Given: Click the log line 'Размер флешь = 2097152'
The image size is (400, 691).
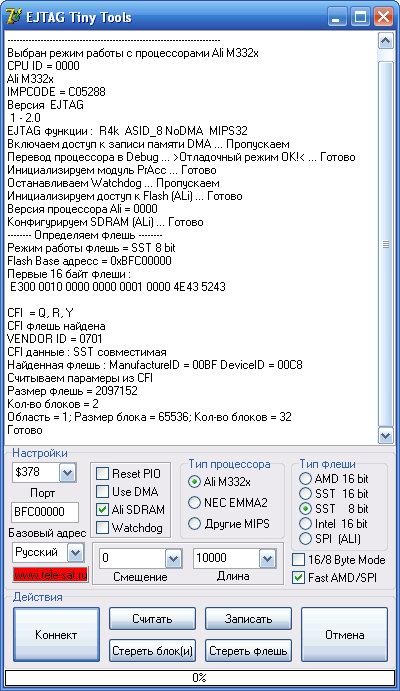Looking at the screenshot, I should coord(72,391).
